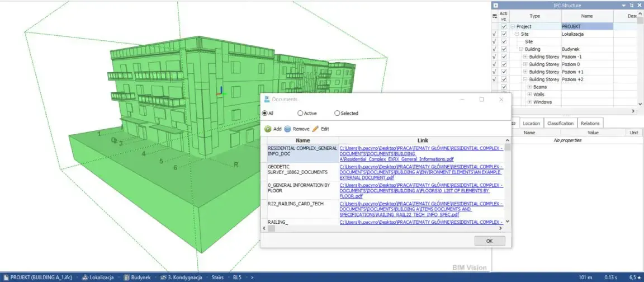Select the GEODETIC SURVEY_18862_DOCUMENTS row

pyautogui.click(x=302, y=172)
